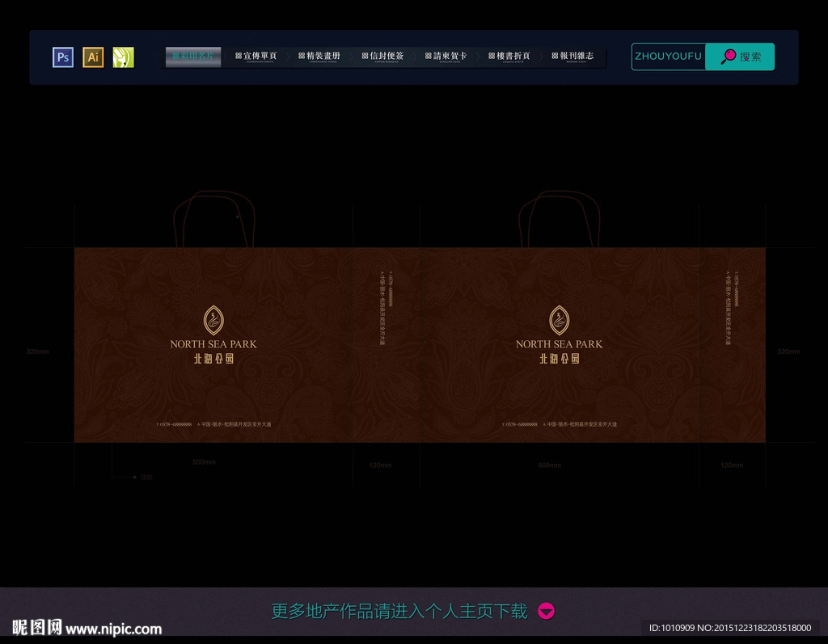Screen dimensions: 828x644
Task: Open the 報刊雜志 tab
Action: [572, 57]
